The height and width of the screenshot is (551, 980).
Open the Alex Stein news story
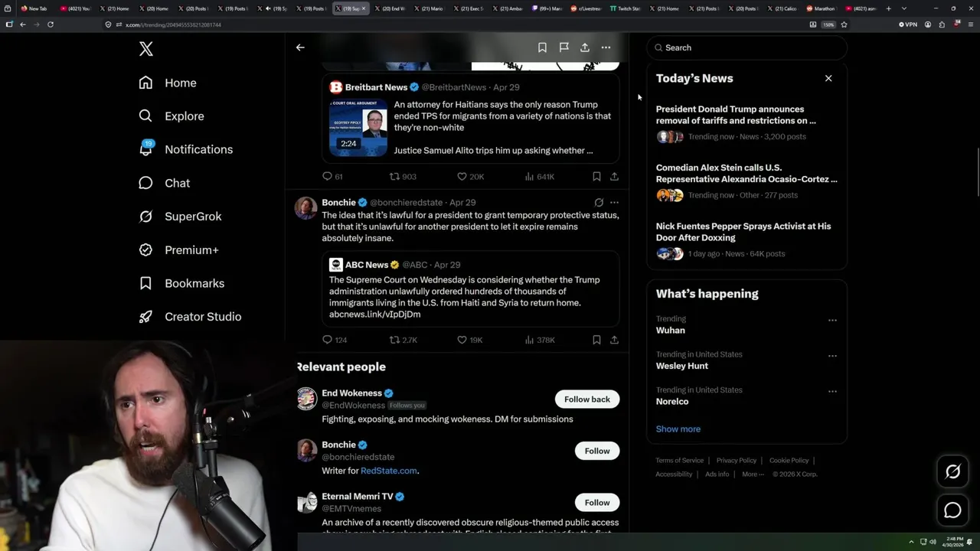coord(746,181)
